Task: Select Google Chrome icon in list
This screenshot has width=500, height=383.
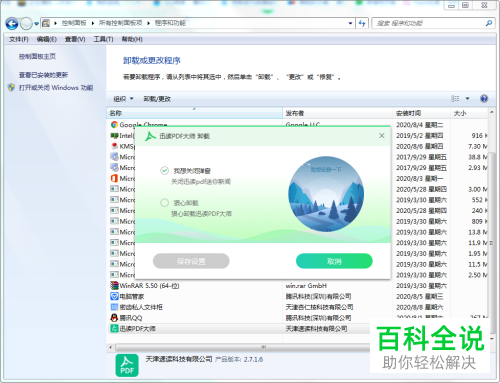Action: point(114,125)
